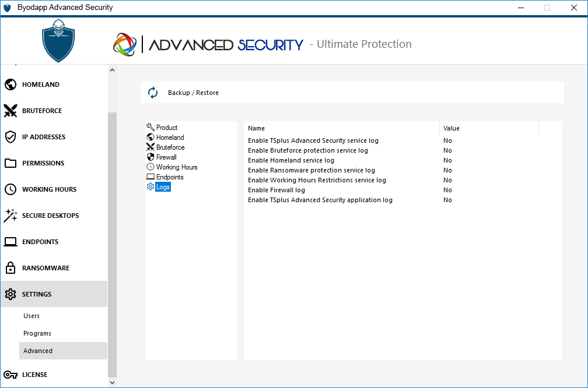The image size is (588, 388).
Task: Close the Byodapp Advanced Security window
Action: [x=574, y=8]
